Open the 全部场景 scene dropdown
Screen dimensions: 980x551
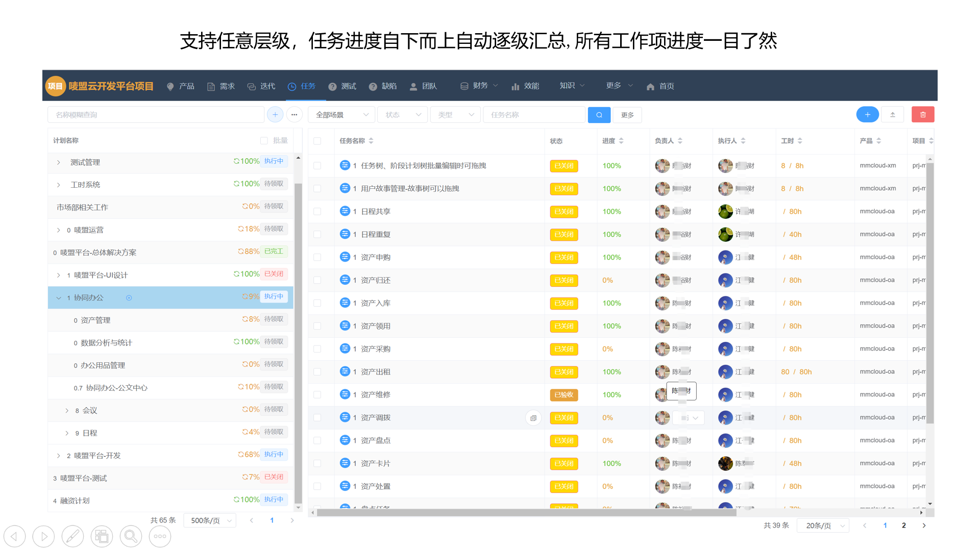pyautogui.click(x=341, y=115)
